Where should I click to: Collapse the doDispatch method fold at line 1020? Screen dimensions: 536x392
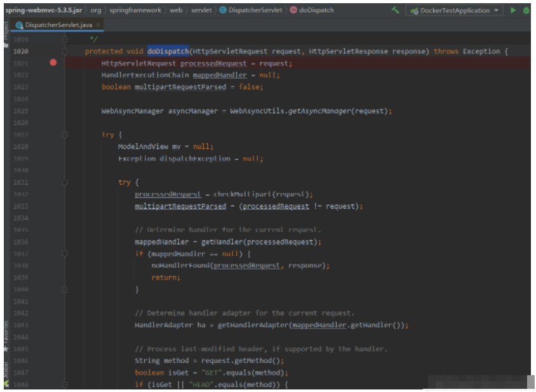coord(65,51)
